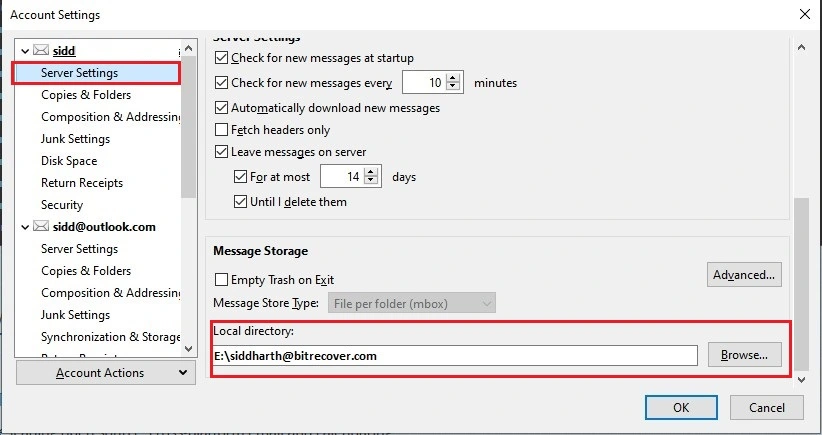The image size is (822, 435).
Task: Click the sidd account envelope icon
Action: point(43,50)
